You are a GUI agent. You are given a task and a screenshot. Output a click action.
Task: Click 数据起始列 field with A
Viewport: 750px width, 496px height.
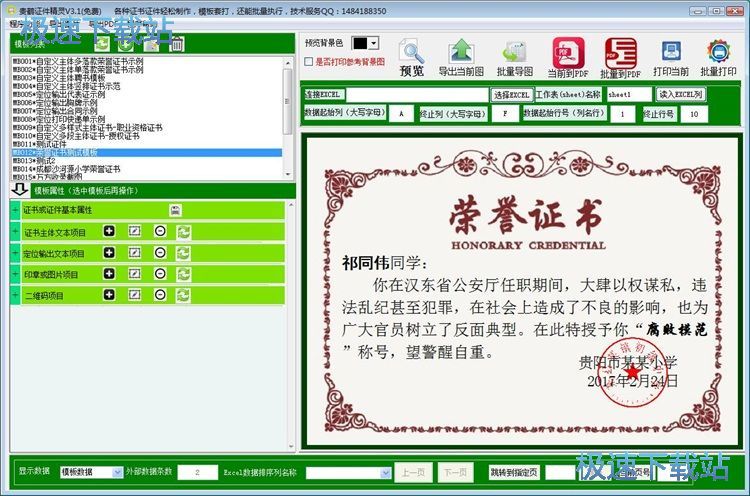tap(401, 114)
